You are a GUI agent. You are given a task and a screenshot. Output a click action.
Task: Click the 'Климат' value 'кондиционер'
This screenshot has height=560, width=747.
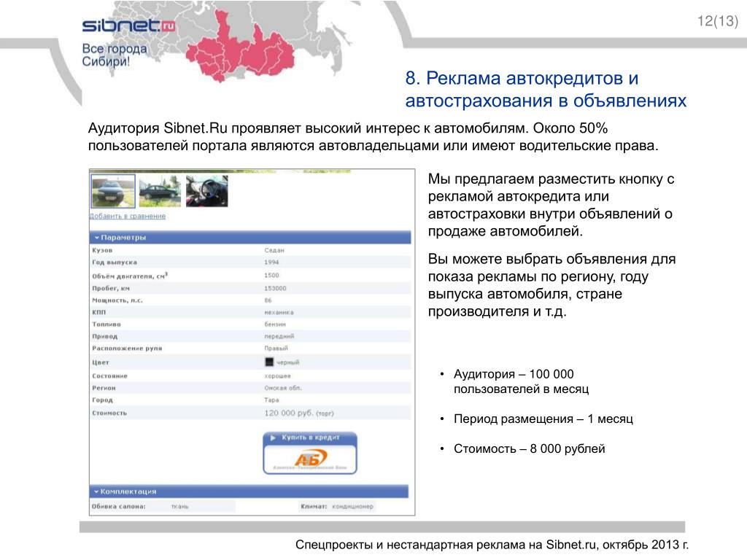click(352, 506)
